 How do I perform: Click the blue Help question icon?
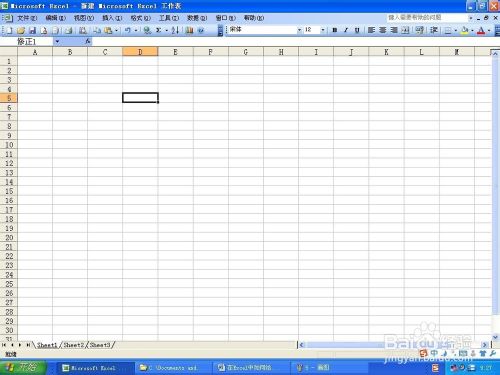coord(201,31)
